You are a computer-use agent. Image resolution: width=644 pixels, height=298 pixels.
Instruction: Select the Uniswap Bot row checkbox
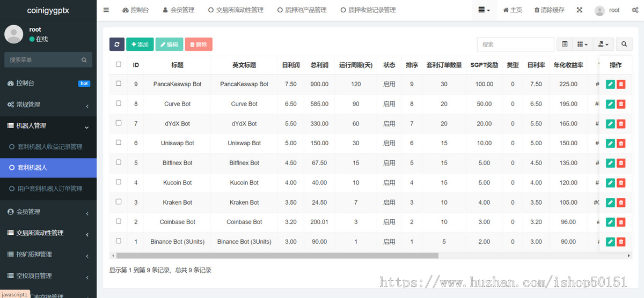tap(119, 143)
